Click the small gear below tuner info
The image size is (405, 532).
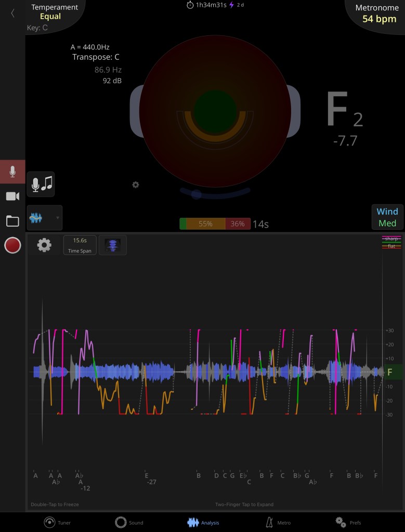coord(136,185)
